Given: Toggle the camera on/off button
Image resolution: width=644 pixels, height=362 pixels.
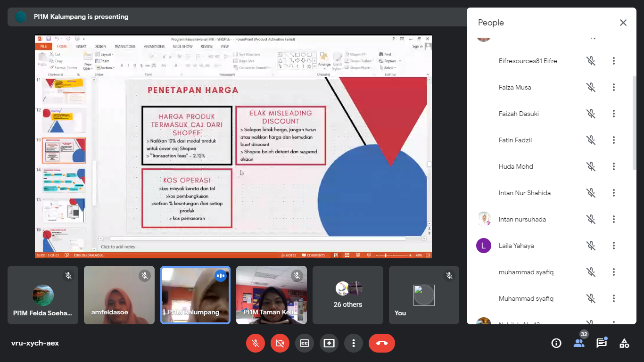Looking at the screenshot, I should [x=280, y=343].
